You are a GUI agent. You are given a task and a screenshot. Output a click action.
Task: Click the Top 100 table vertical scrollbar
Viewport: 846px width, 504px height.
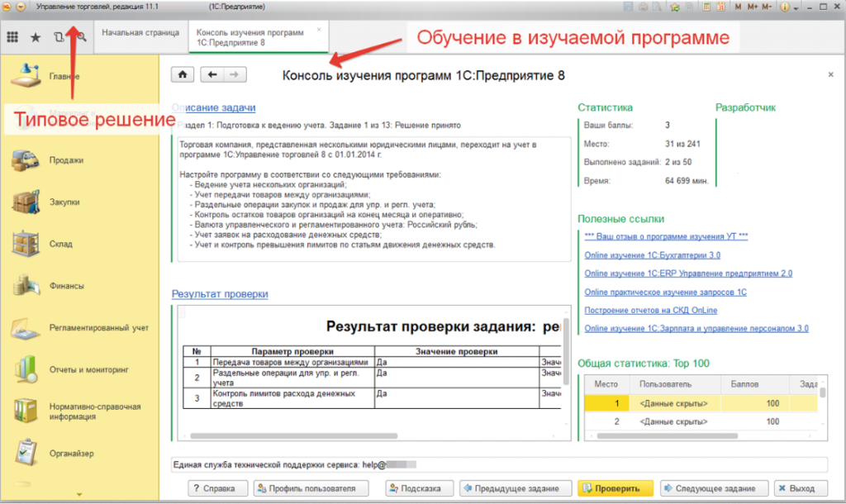(822, 392)
